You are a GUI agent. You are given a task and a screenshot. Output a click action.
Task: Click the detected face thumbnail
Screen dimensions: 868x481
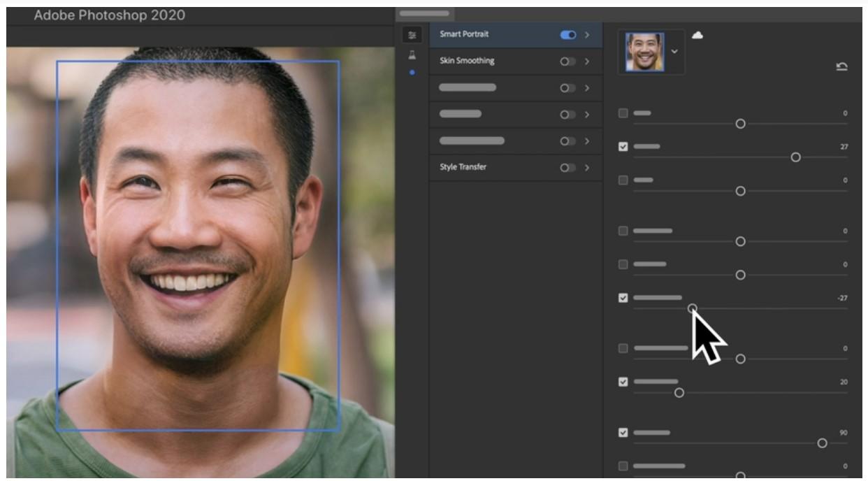point(645,52)
